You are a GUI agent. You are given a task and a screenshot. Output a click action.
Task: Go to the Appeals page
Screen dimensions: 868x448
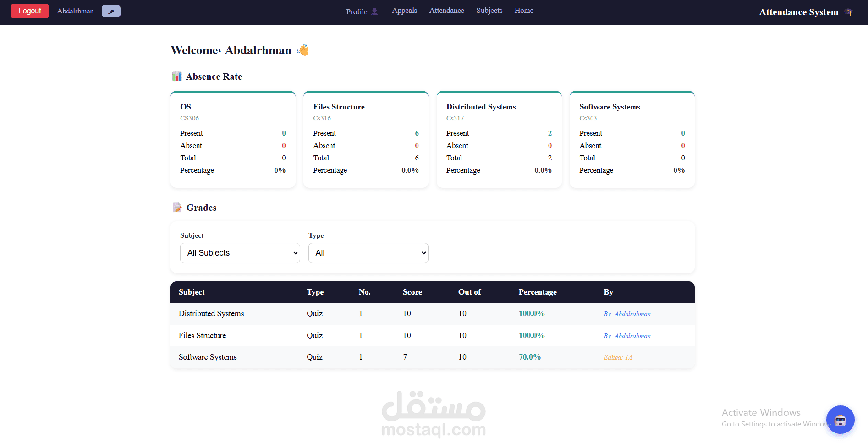404,11
